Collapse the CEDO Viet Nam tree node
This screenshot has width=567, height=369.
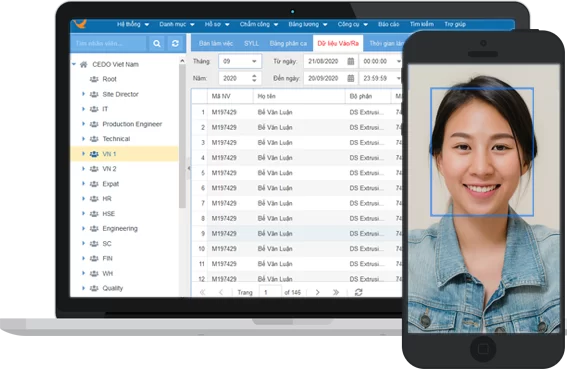point(74,64)
